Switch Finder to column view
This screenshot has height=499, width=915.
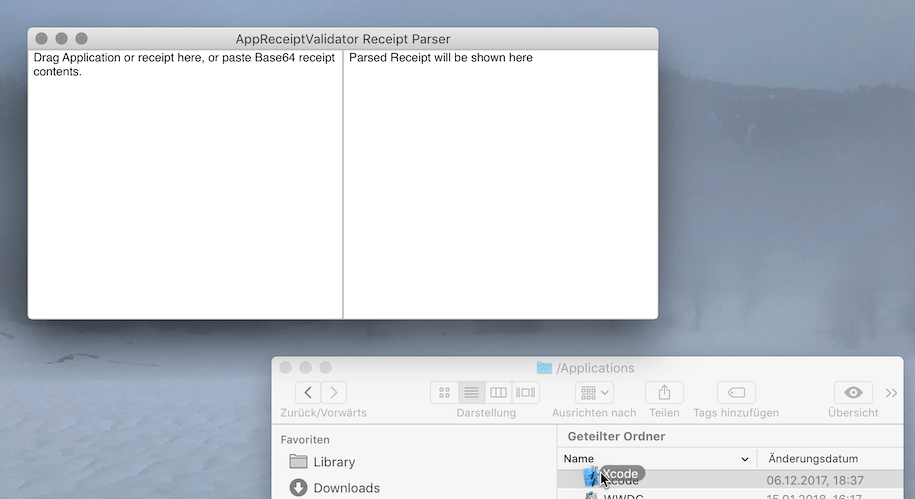coord(498,392)
